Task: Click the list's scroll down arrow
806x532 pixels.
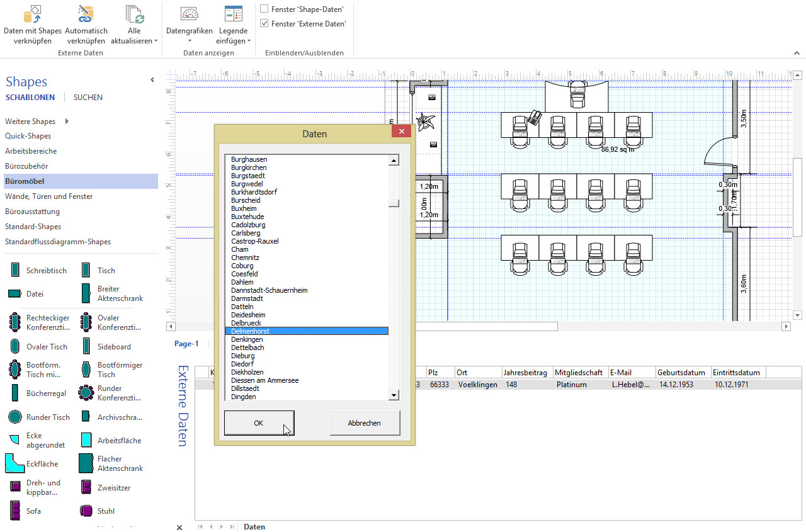Action: pyautogui.click(x=394, y=395)
